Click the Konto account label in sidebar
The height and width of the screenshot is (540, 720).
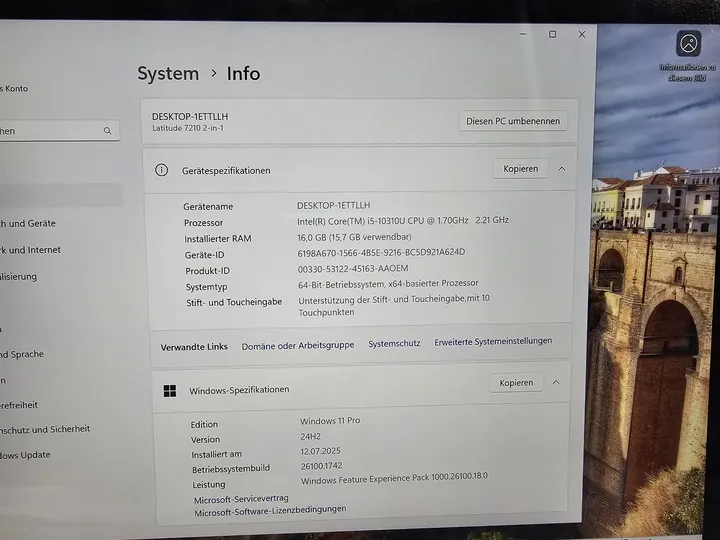coord(14,88)
